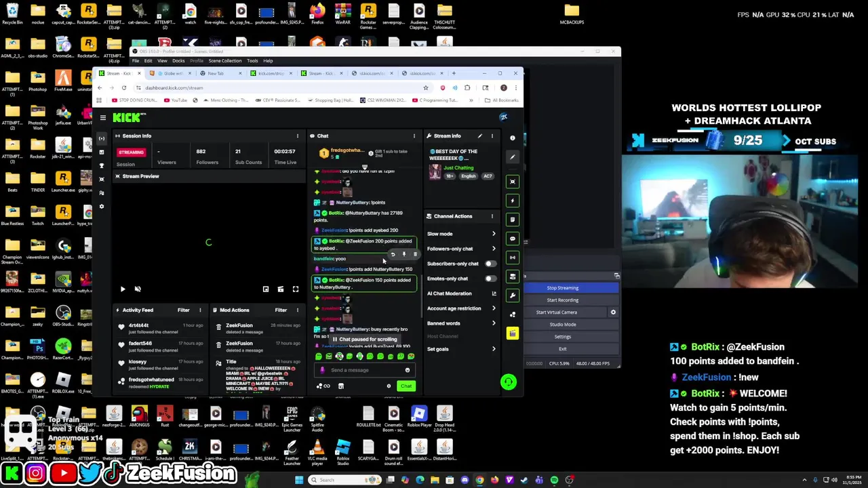Delete the hovered bandfein chat message

click(x=415, y=254)
